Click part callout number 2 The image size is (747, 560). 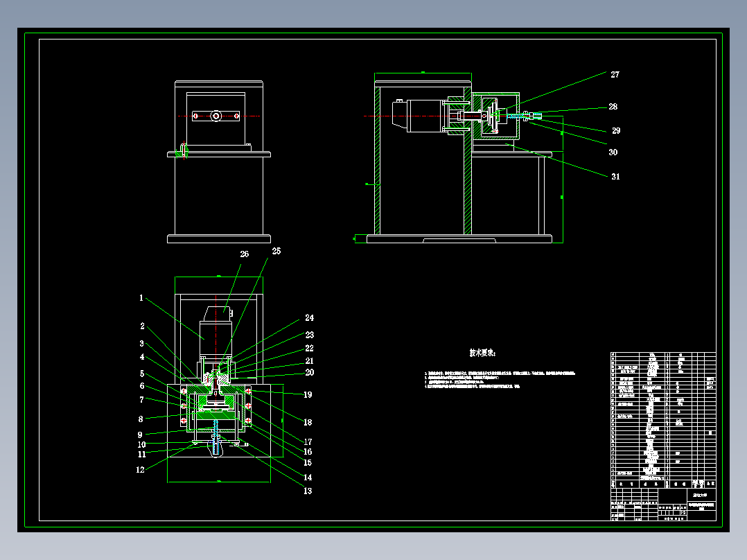(x=143, y=326)
